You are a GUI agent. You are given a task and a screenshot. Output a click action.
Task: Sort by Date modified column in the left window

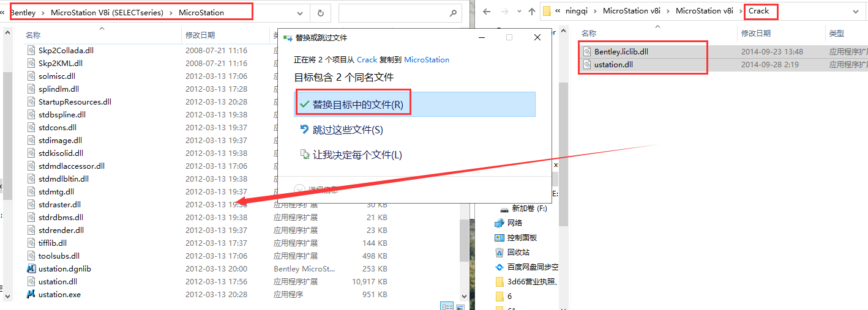pyautogui.click(x=200, y=35)
